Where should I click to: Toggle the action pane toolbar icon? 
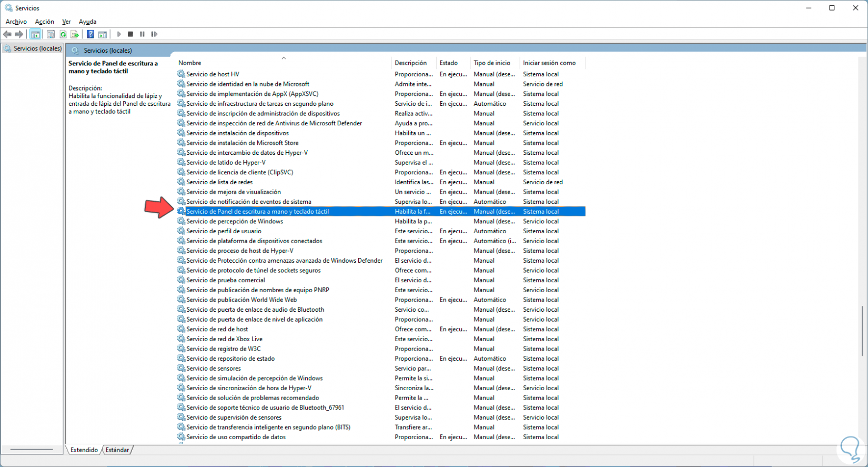pyautogui.click(x=103, y=34)
